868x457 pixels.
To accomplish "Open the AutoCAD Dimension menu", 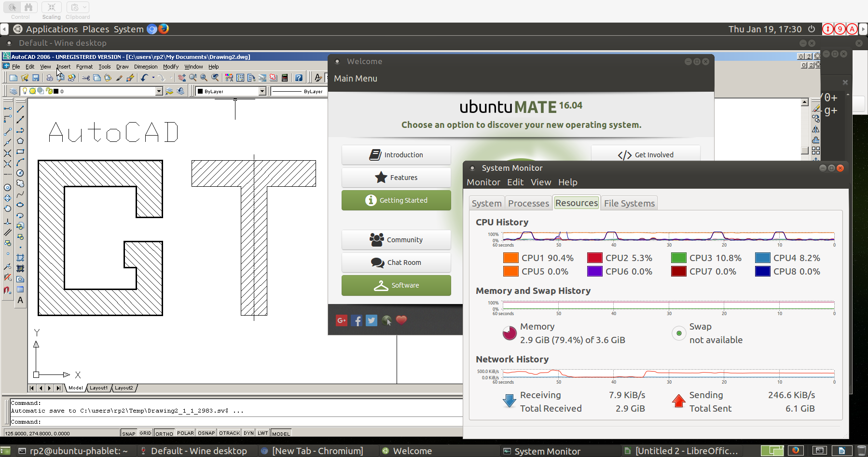I will (146, 67).
